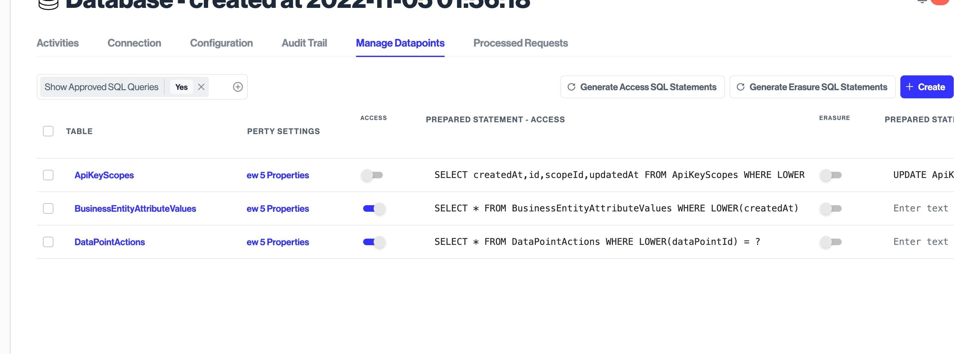
Task: Turn on erasure toggle for BusinessEntityAttributeValues
Action: [x=831, y=208]
